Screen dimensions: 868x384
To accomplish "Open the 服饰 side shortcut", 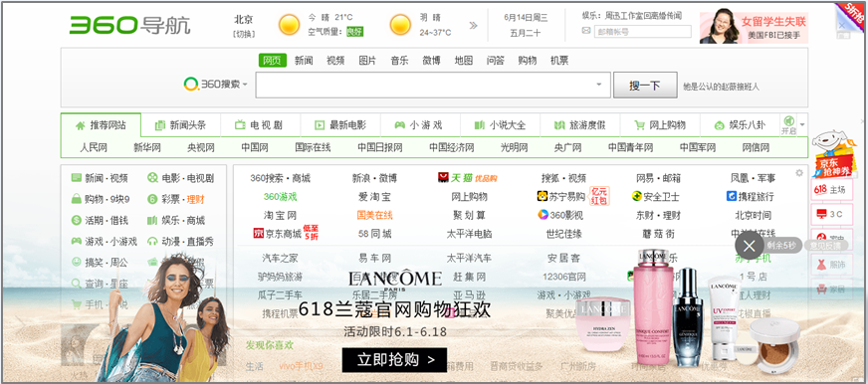I will click(831, 265).
